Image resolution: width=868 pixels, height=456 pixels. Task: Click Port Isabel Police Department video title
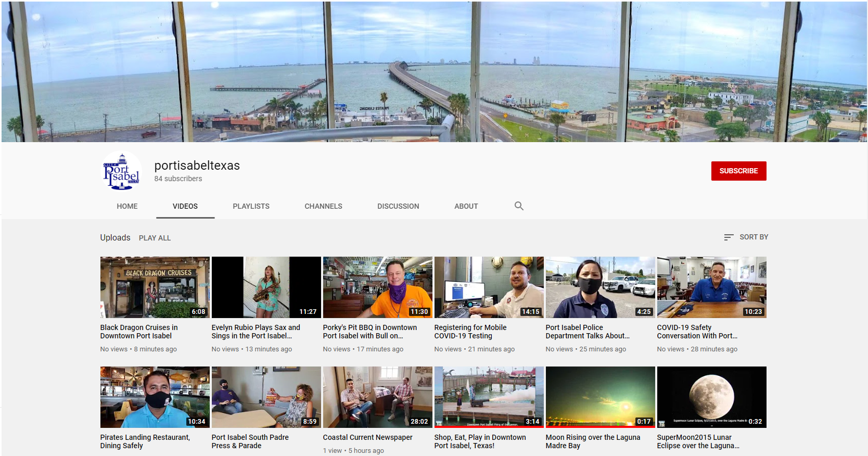pyautogui.click(x=587, y=332)
